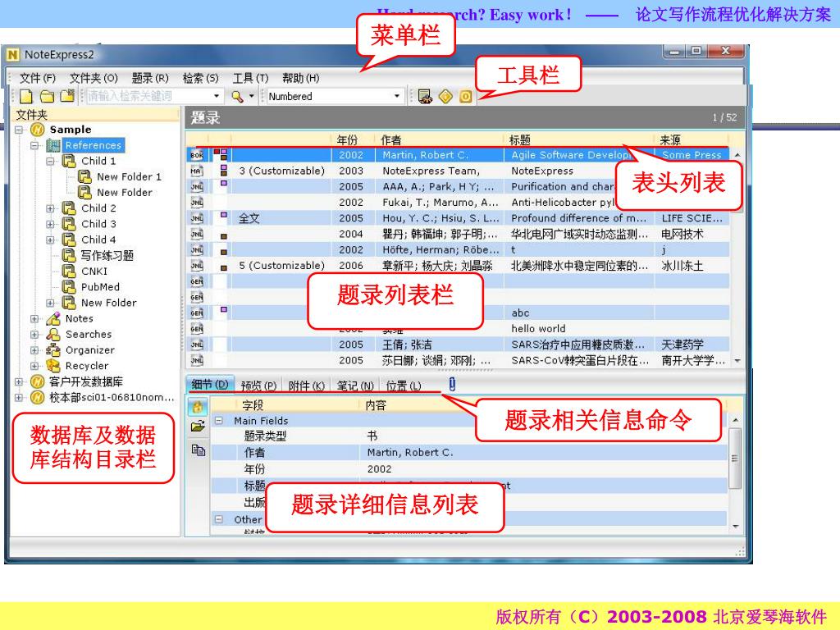
Task: Switch to the 预览(P) tab
Action: [x=258, y=386]
